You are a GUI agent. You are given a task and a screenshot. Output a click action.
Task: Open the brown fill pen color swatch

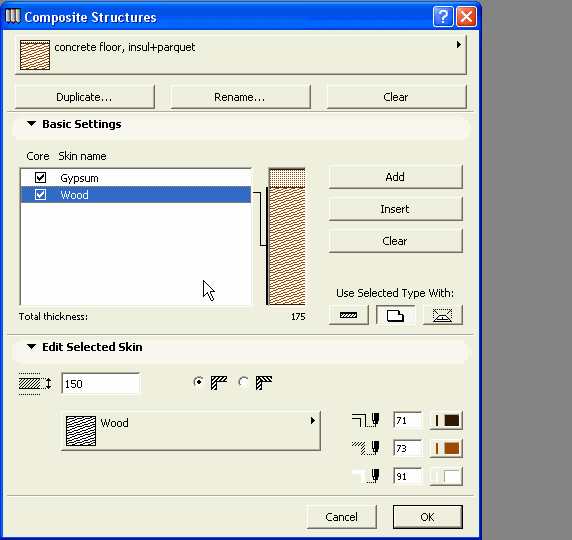447,448
